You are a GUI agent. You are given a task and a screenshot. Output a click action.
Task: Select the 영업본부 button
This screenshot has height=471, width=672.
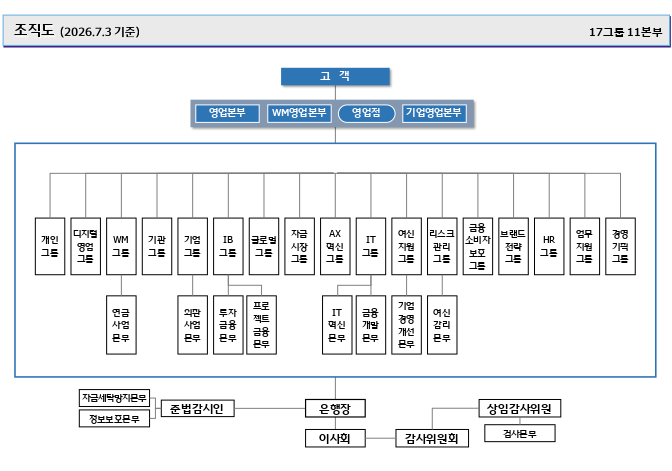(x=227, y=113)
